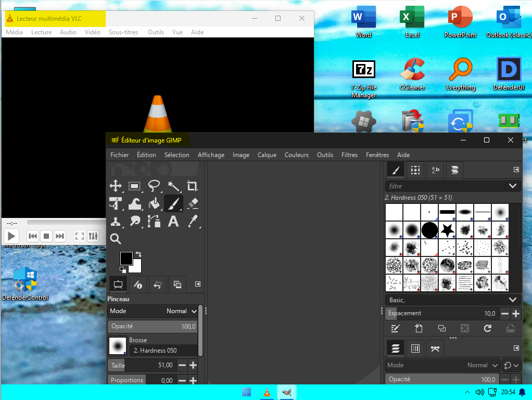This screenshot has width=532, height=400.
Task: Open the Everything desktop shortcut
Action: pyautogui.click(x=460, y=74)
